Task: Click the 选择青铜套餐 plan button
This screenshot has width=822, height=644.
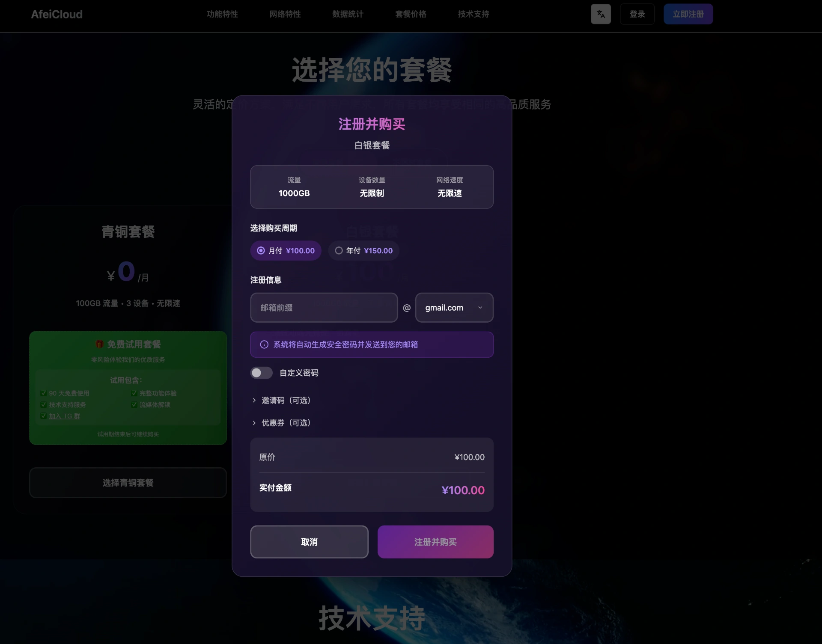Action: tap(127, 483)
